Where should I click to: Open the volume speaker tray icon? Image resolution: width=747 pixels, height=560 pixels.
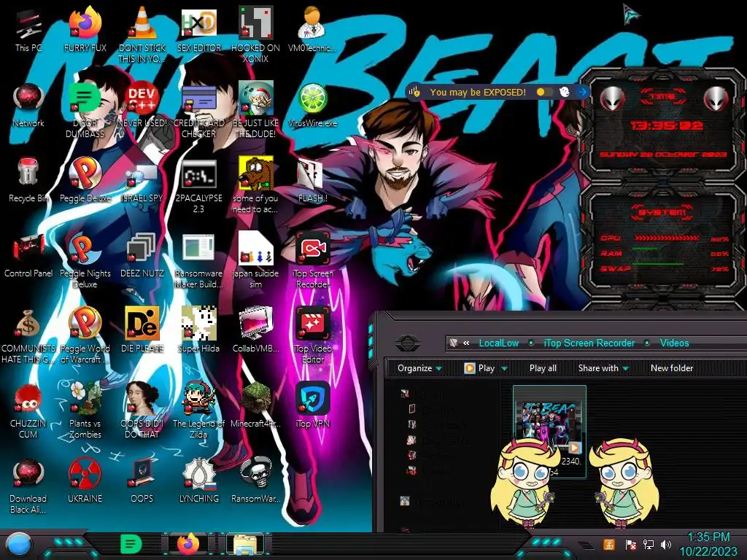click(x=665, y=544)
